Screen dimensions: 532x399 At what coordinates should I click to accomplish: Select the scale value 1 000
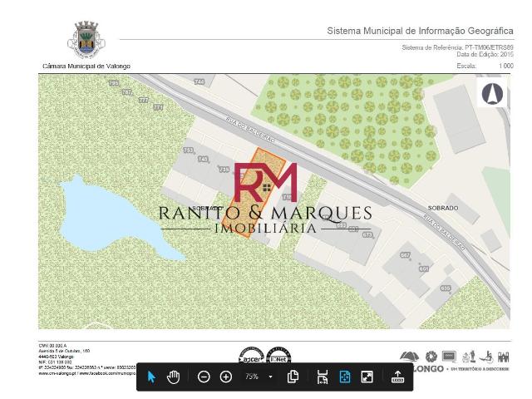[x=506, y=66]
